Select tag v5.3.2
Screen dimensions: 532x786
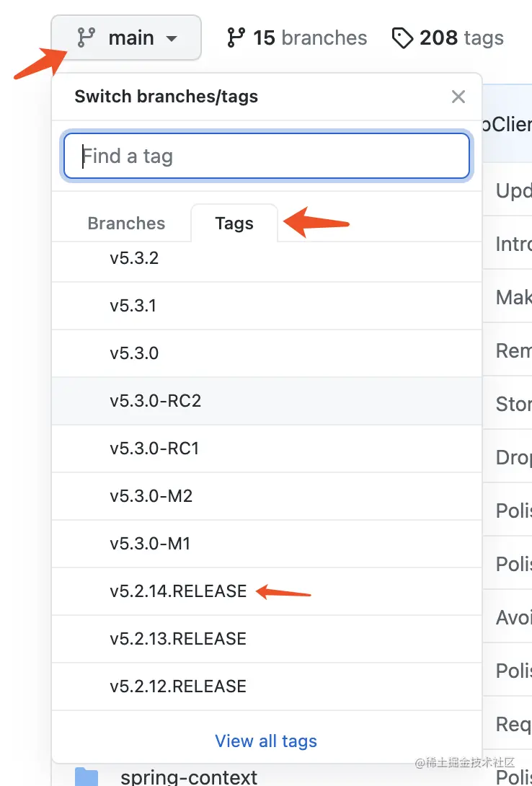(134, 258)
